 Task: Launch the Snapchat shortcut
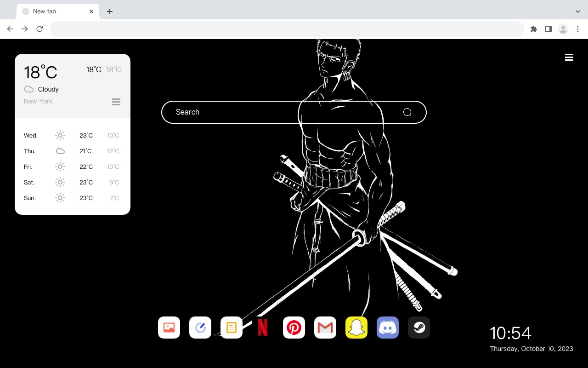[x=356, y=328]
